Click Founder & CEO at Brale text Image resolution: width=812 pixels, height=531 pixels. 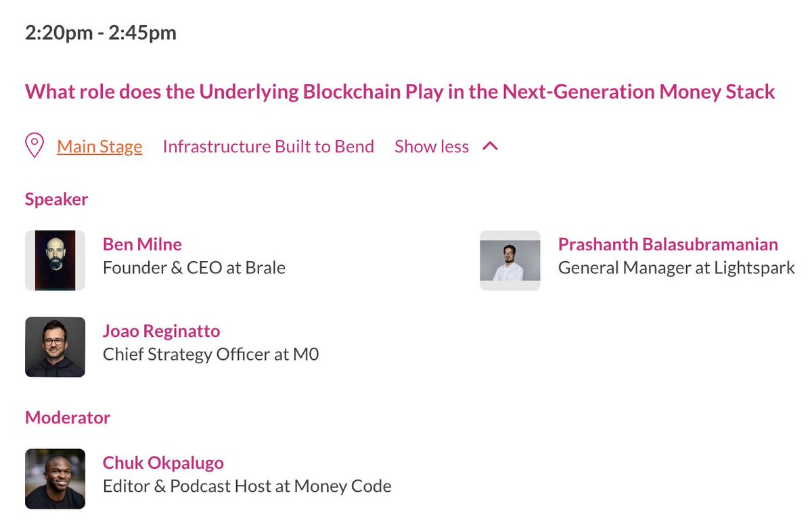194,268
